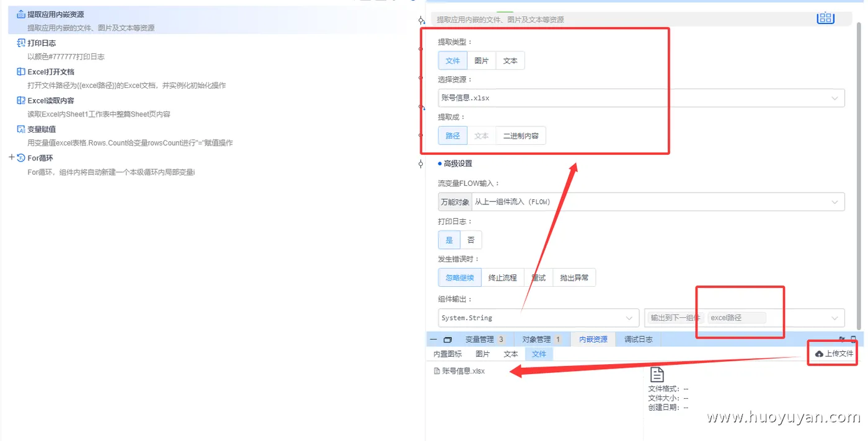Click the For循环 loop icon
This screenshot has height=441, width=868.
[x=21, y=158]
